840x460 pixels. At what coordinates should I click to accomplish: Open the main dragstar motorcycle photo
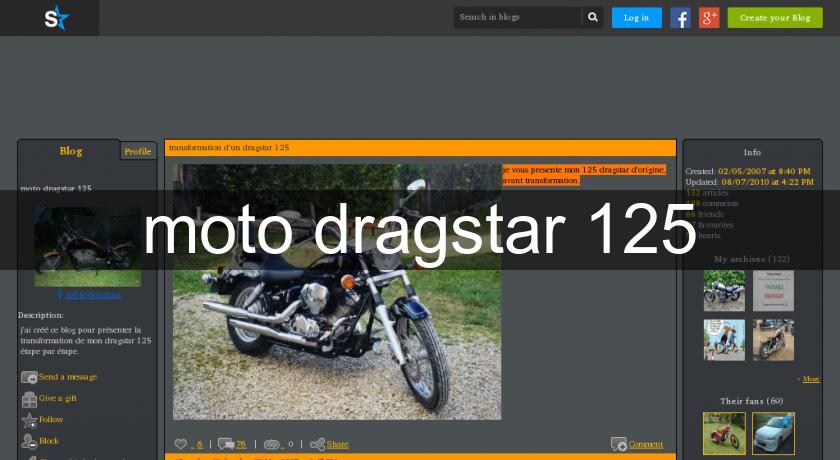(x=337, y=292)
